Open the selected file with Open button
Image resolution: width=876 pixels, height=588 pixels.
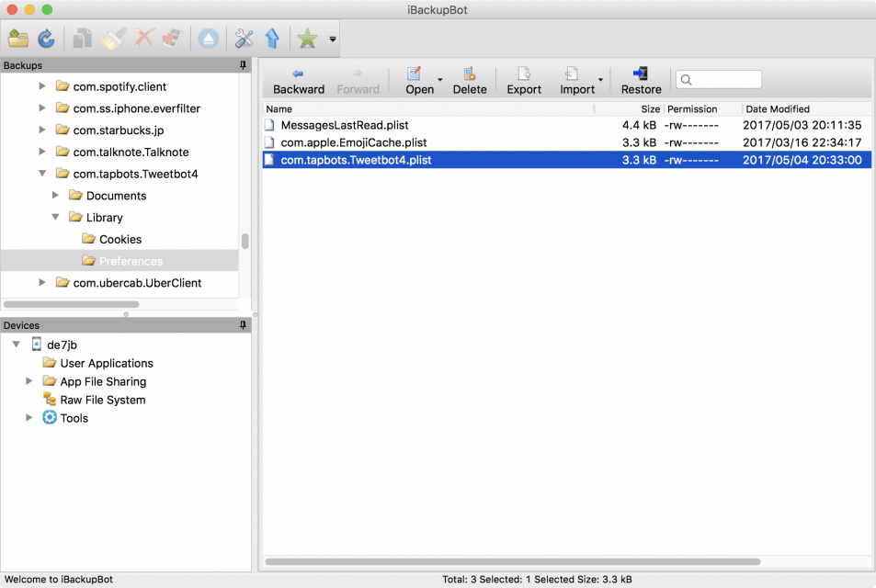(419, 82)
